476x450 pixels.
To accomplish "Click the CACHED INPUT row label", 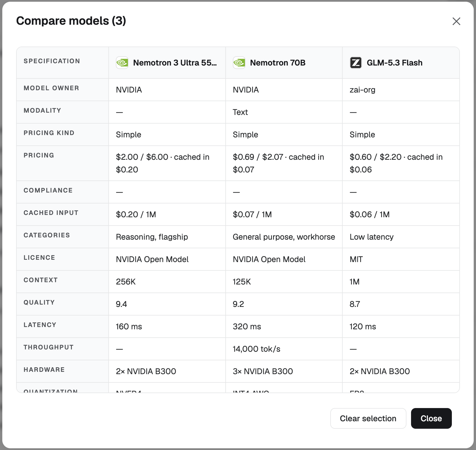I will (51, 213).
